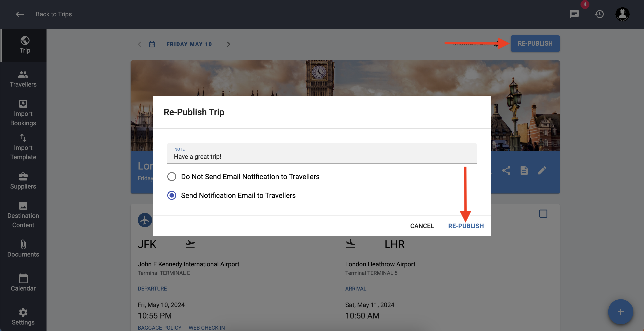Open Documents in the sidebar

pos(23,249)
